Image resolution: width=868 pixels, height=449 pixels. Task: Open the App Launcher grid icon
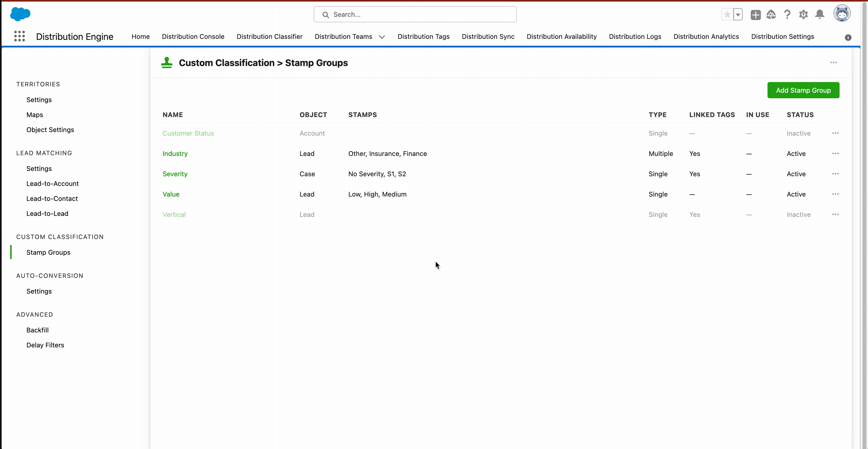tap(20, 36)
